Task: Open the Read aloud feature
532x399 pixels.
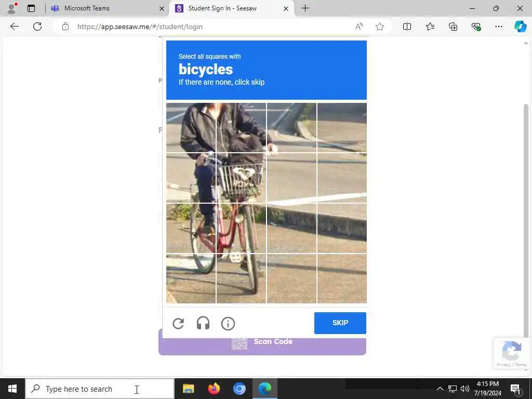Action: [359, 26]
